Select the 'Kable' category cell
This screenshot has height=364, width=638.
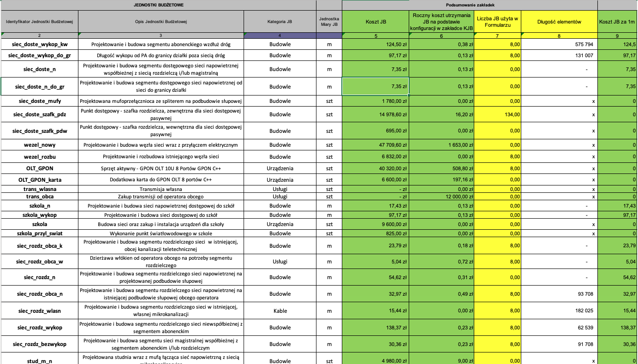[280, 310]
